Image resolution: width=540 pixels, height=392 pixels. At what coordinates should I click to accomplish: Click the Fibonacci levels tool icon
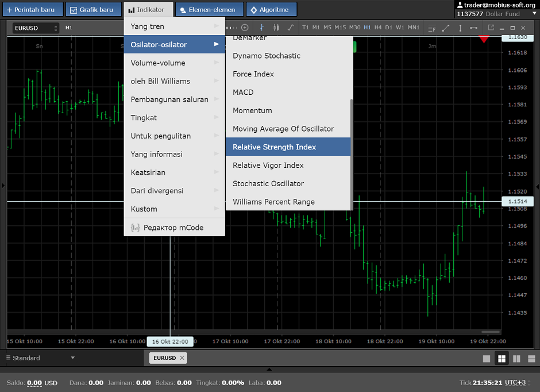(432, 28)
